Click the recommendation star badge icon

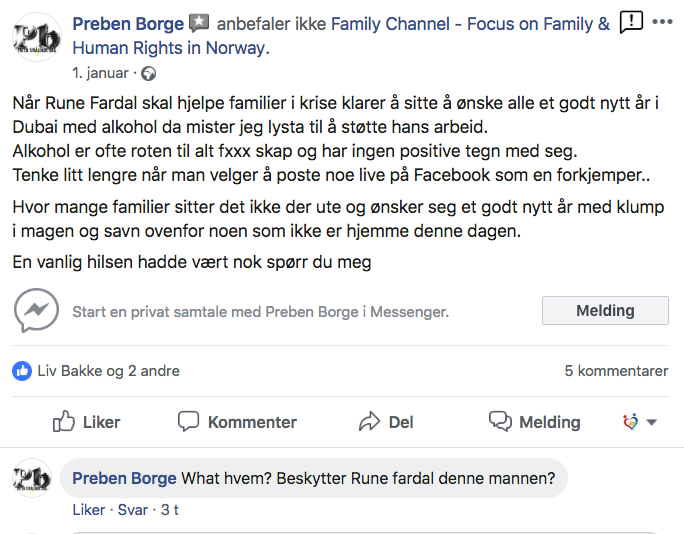tap(199, 23)
